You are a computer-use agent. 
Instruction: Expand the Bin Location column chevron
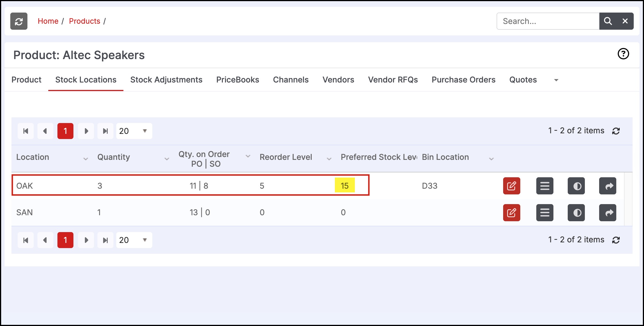pos(491,159)
